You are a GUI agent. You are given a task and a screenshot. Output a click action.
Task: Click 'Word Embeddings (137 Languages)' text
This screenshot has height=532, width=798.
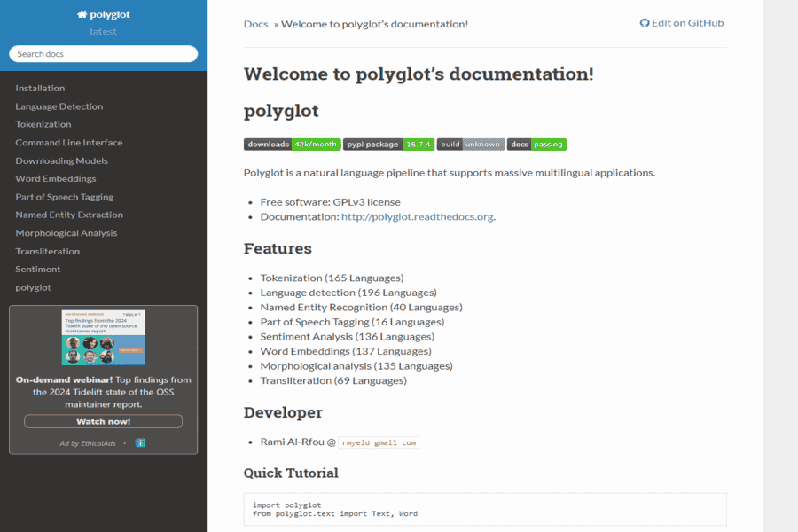click(346, 351)
